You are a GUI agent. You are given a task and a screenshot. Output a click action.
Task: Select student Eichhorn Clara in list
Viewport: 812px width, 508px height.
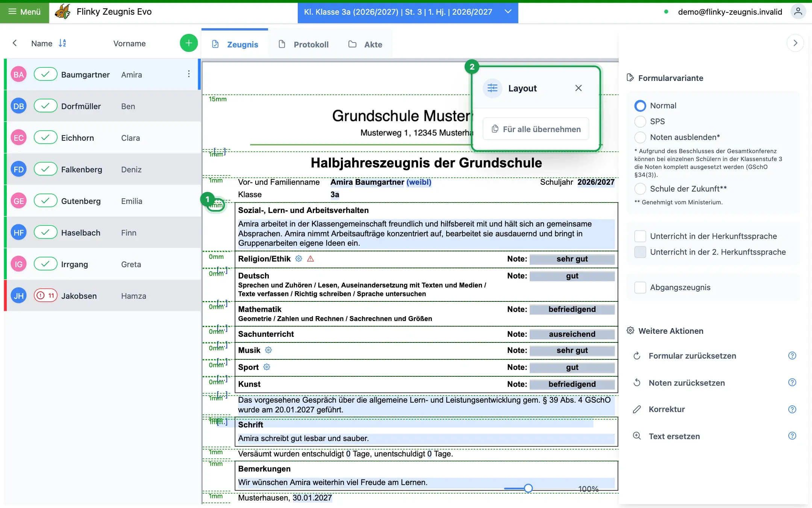[x=103, y=138]
